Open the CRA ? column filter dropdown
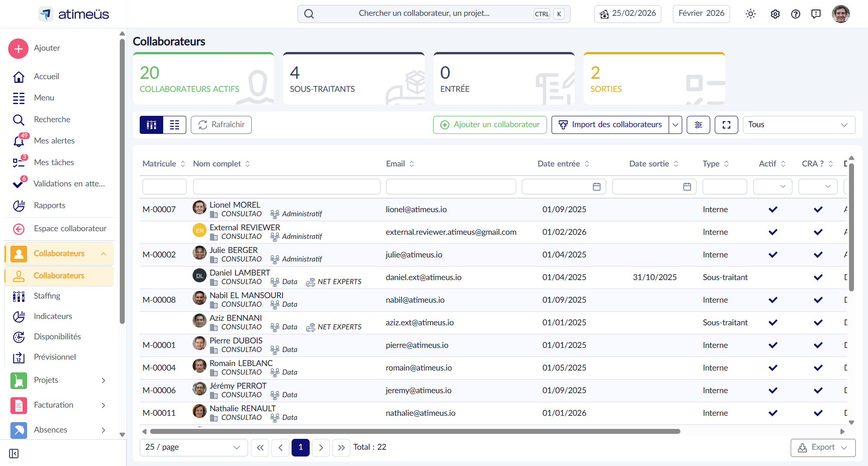The image size is (868, 466). coord(818,186)
